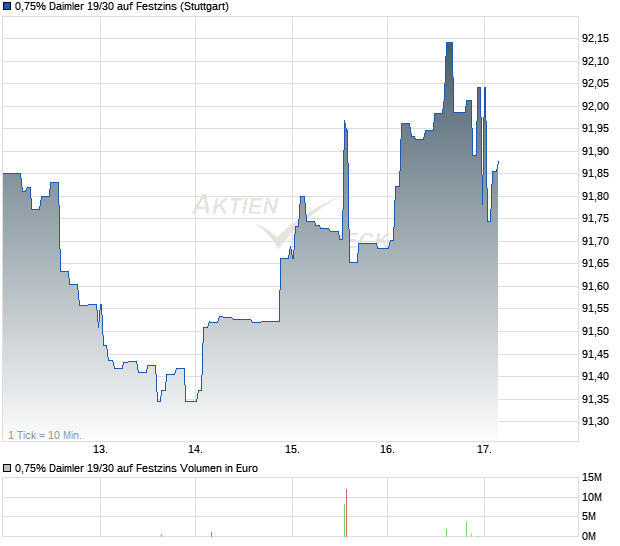The image size is (620, 546).
Task: Click the 91,65 price axis label
Action: tap(595, 263)
